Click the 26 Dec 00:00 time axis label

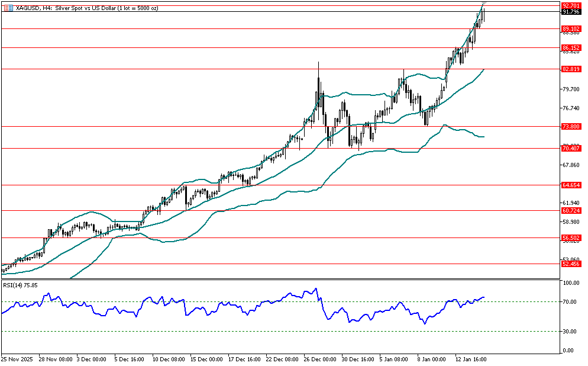(x=319, y=359)
